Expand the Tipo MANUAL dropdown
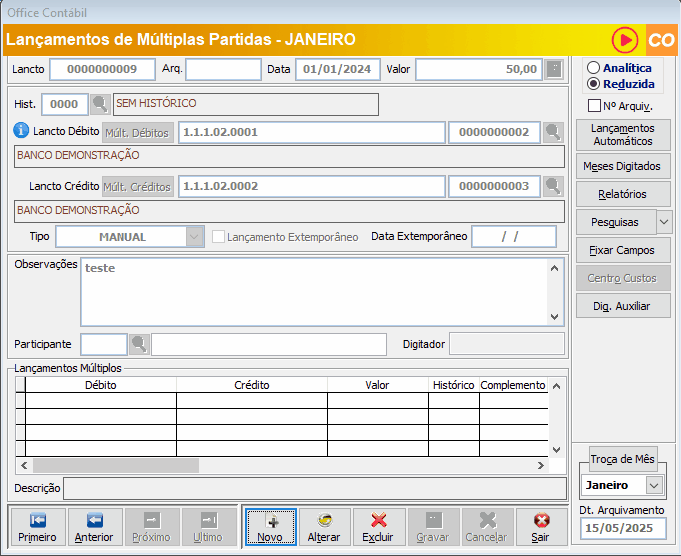 click(x=195, y=237)
